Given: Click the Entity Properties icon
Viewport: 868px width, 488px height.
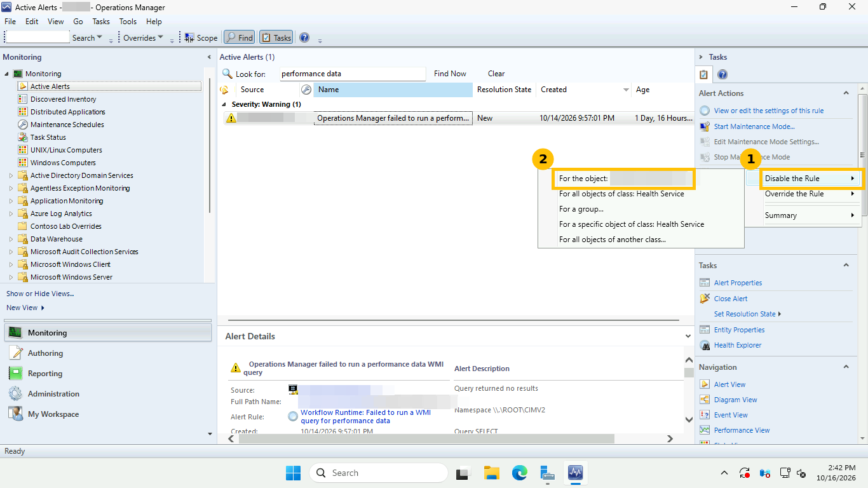Looking at the screenshot, I should pyautogui.click(x=704, y=330).
